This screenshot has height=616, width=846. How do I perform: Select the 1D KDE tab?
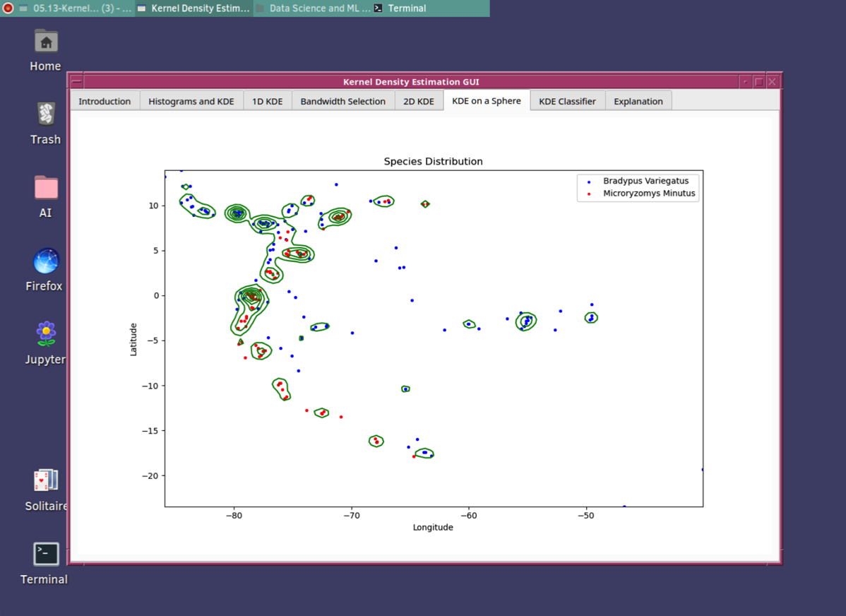click(x=267, y=101)
